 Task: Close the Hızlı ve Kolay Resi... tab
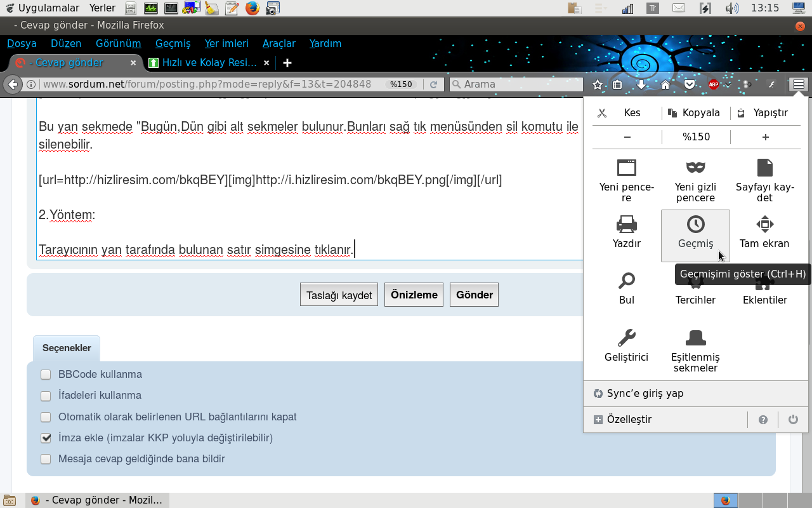[x=266, y=63]
